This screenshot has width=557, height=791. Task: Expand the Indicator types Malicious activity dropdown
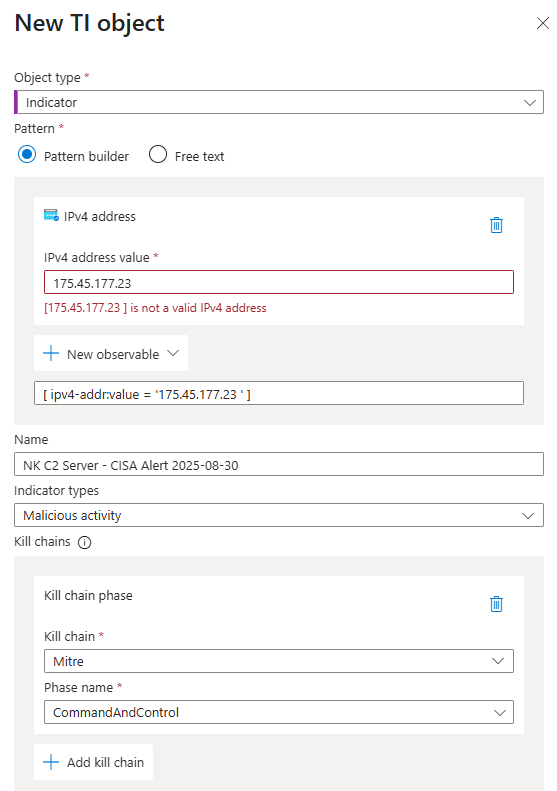(x=279, y=515)
